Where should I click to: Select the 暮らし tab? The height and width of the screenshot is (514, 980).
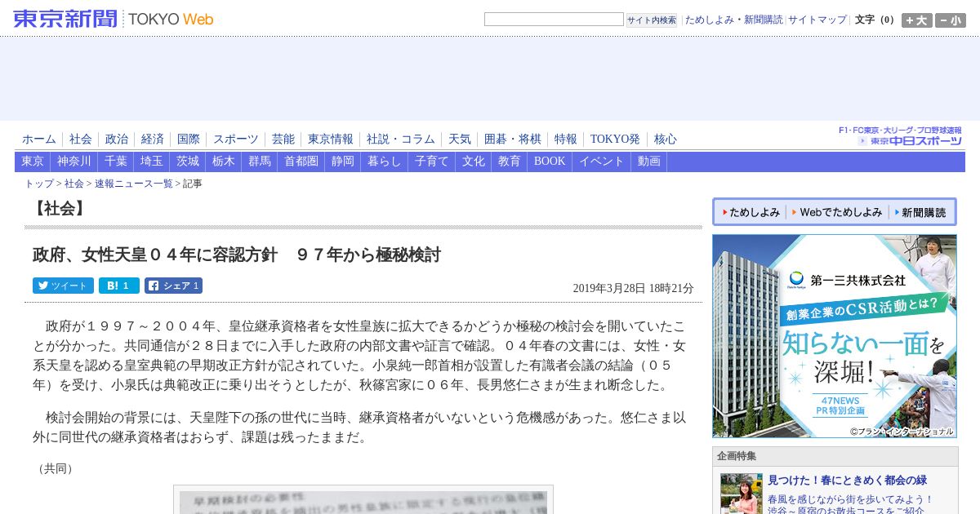(385, 162)
